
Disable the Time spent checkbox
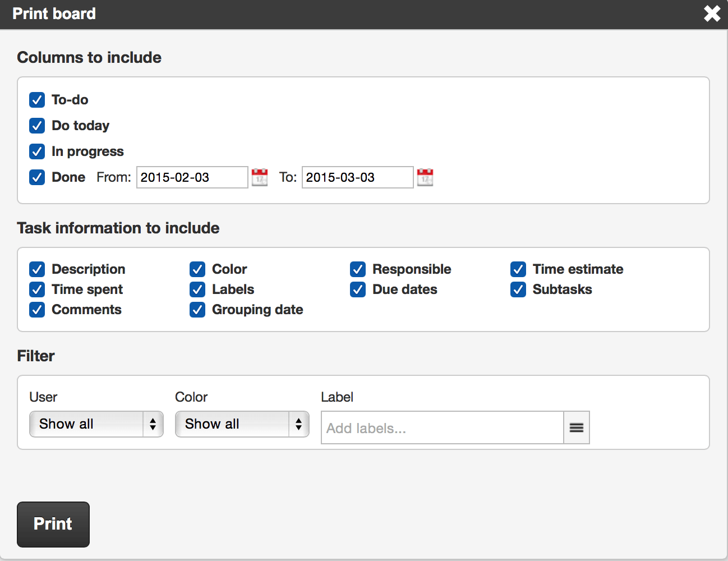[x=37, y=289]
